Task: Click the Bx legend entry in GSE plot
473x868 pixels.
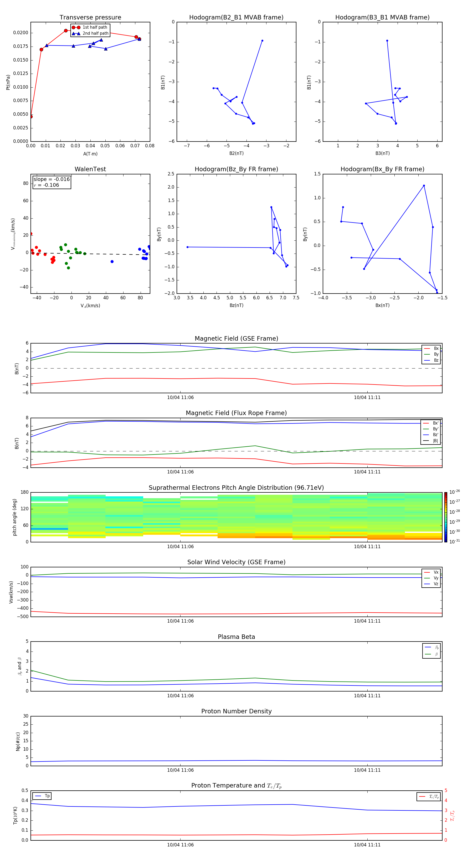Action: pyautogui.click(x=431, y=349)
